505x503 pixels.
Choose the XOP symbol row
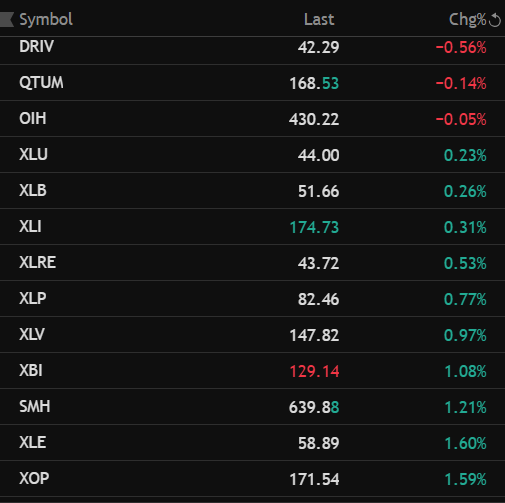[252, 479]
